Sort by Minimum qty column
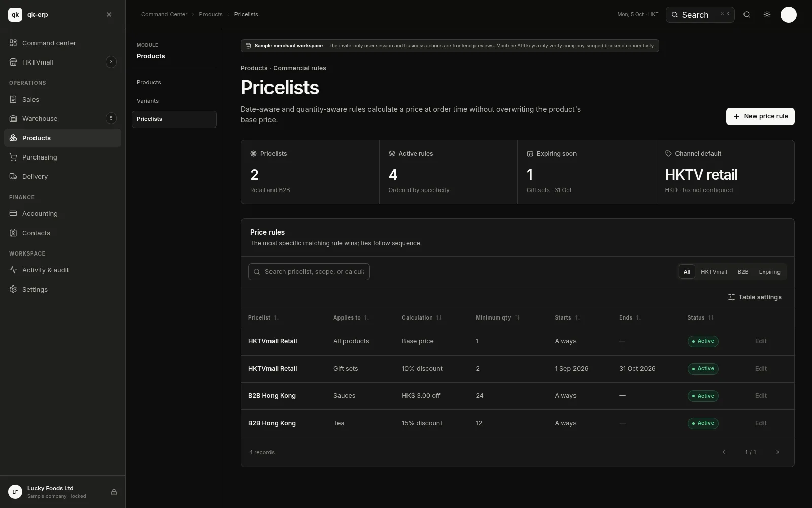 [x=497, y=317]
